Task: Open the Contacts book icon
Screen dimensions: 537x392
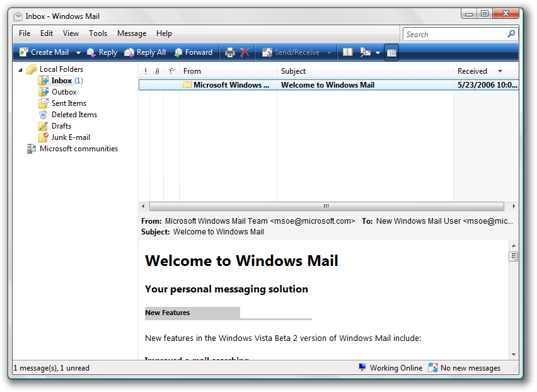Action: click(x=348, y=52)
